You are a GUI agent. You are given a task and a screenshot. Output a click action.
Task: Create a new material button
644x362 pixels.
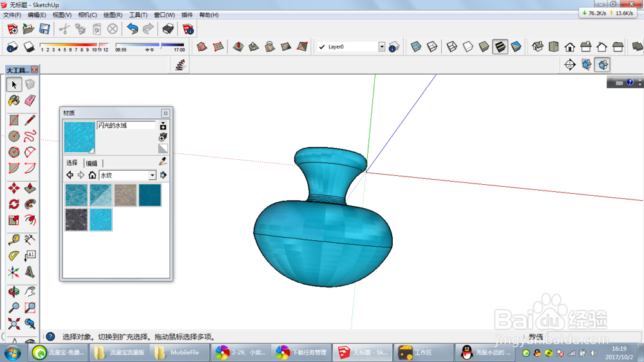(x=163, y=137)
